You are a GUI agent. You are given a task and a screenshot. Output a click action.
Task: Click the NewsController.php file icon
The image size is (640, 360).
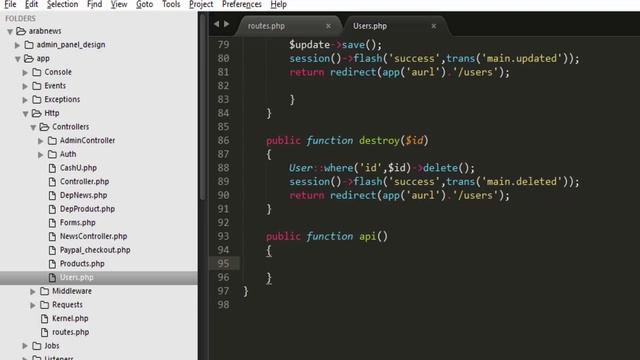(x=52, y=236)
